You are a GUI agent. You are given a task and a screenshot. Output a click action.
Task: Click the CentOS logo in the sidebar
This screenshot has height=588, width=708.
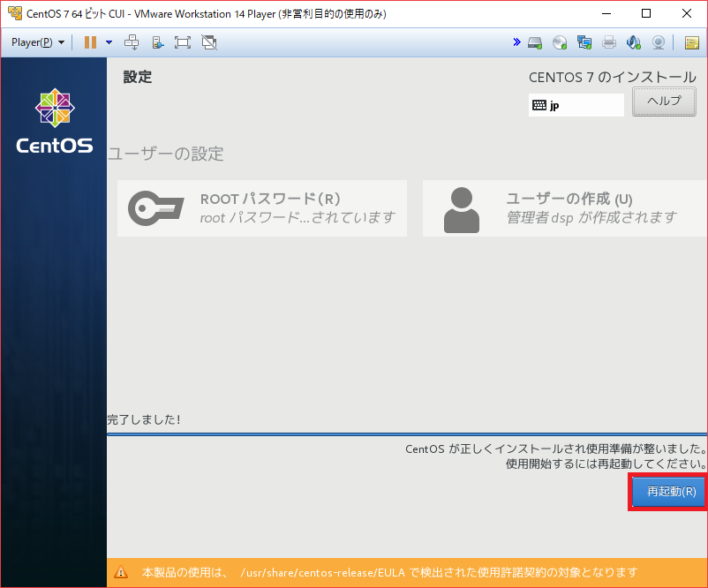click(55, 121)
